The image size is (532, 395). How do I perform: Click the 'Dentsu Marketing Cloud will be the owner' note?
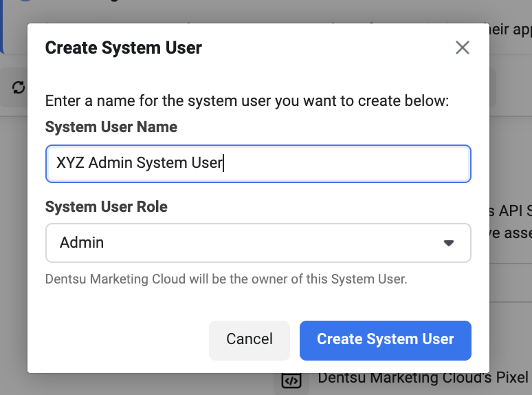(226, 279)
